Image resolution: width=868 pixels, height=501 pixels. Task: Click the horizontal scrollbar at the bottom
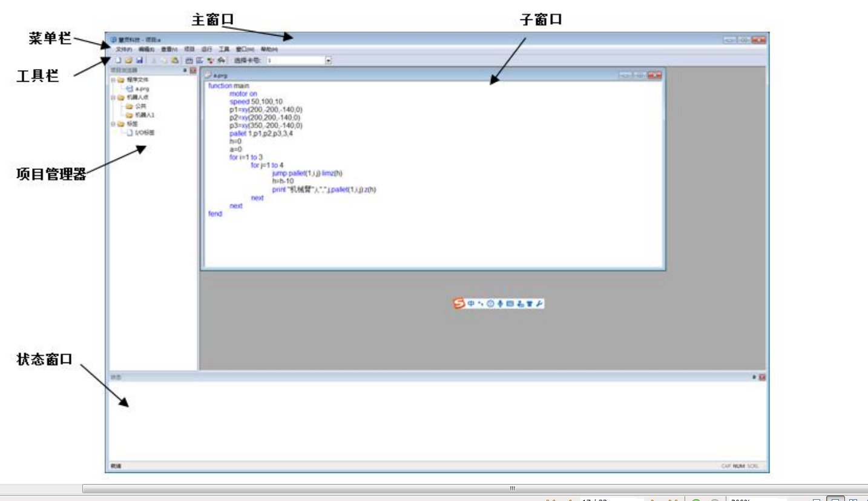(x=511, y=488)
